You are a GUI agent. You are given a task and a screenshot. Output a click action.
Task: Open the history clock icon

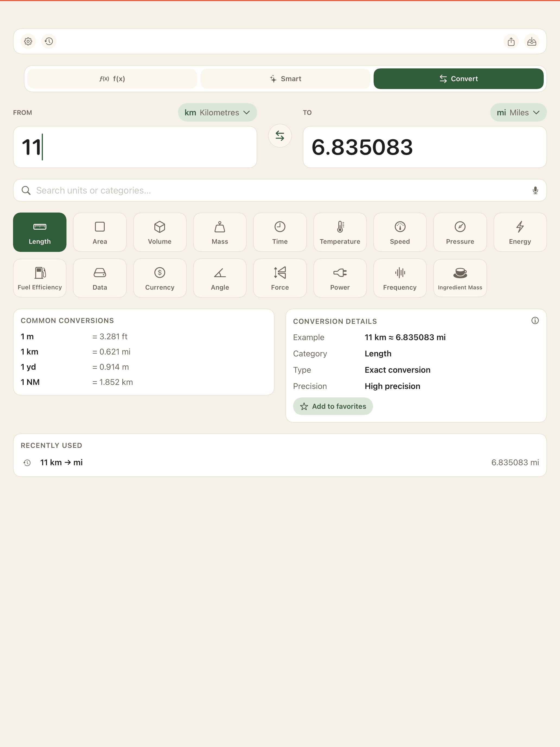[x=49, y=41]
